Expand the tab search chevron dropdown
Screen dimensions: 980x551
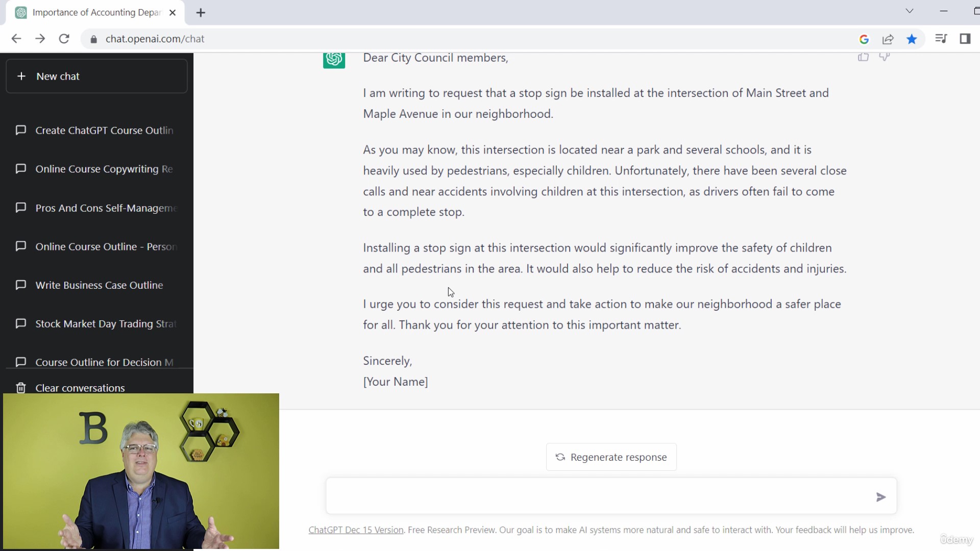(910, 11)
